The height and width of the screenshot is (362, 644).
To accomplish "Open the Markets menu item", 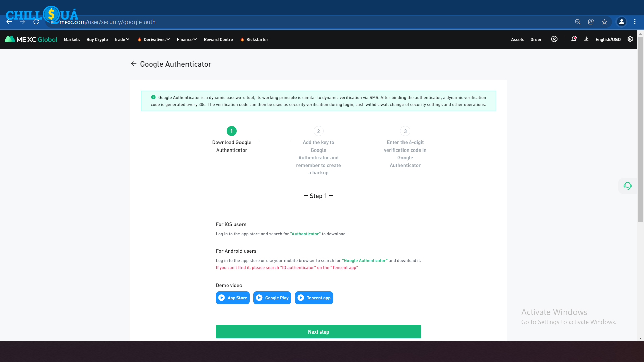I will tap(72, 39).
